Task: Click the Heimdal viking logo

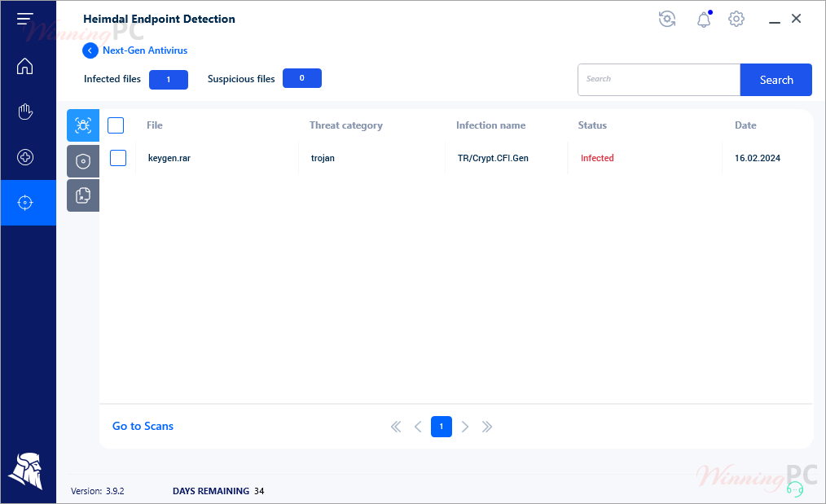Action: pos(25,471)
